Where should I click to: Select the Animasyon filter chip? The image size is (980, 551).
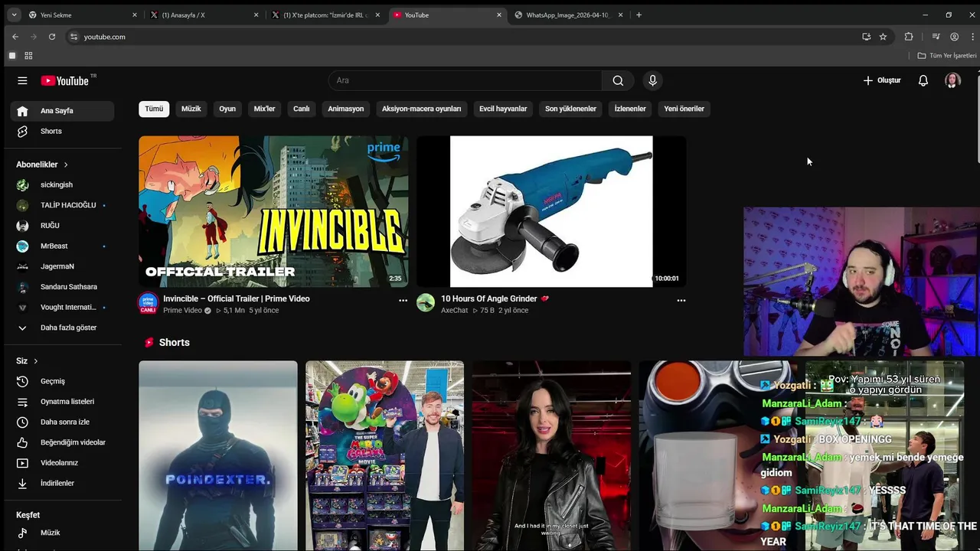(345, 109)
